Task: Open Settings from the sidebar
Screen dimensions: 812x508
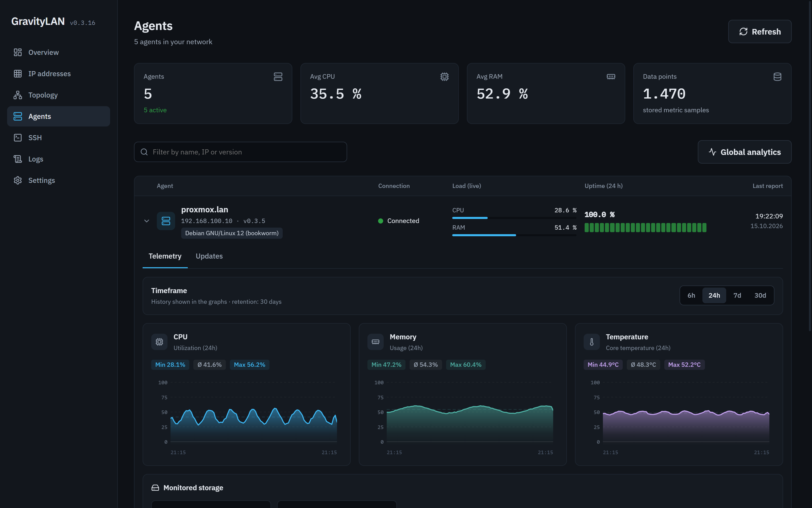Action: (58, 180)
